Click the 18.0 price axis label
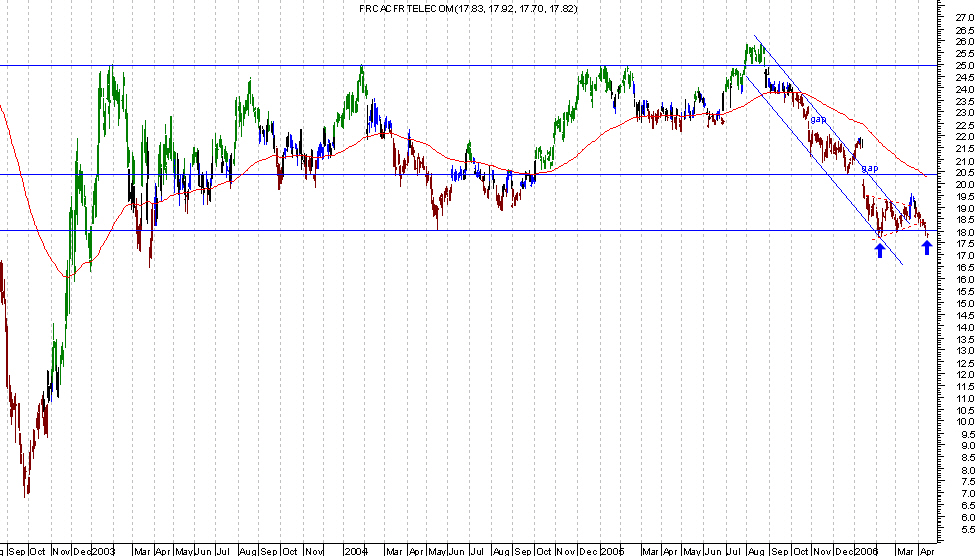Viewport: 978px width, 556px height. coord(964,232)
